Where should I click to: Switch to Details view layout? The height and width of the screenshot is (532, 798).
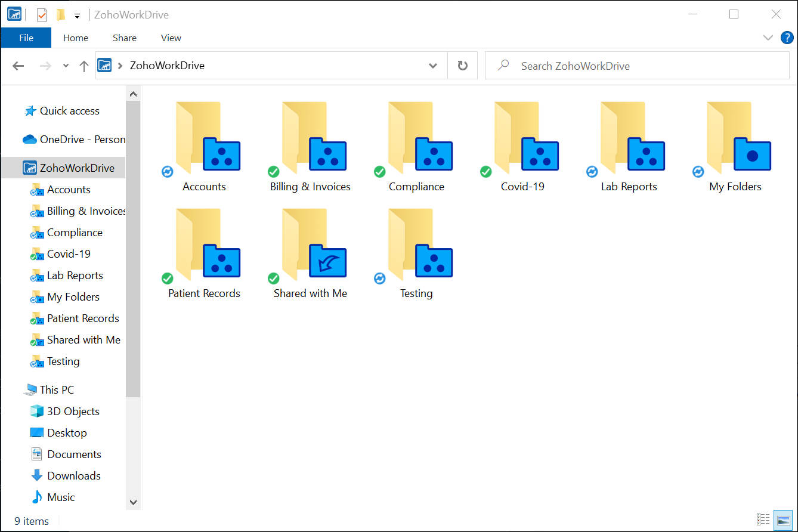click(x=763, y=519)
